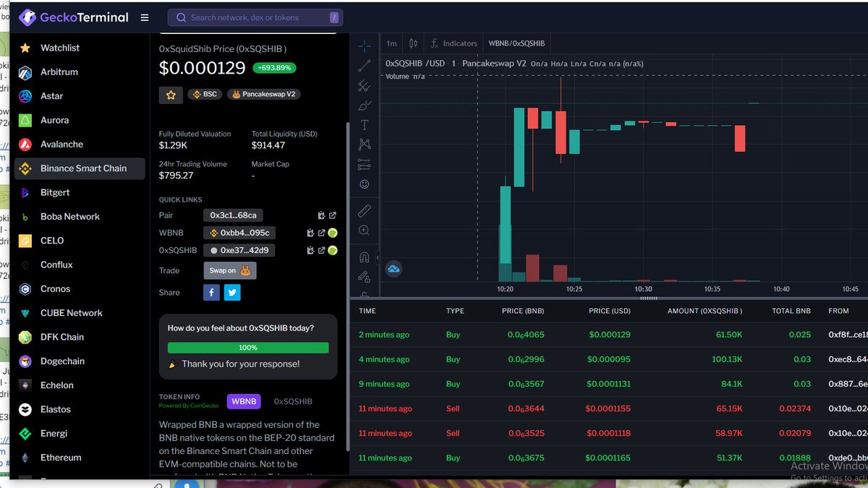The height and width of the screenshot is (488, 868).
Task: Select the Arbitrum network
Action: click(59, 72)
